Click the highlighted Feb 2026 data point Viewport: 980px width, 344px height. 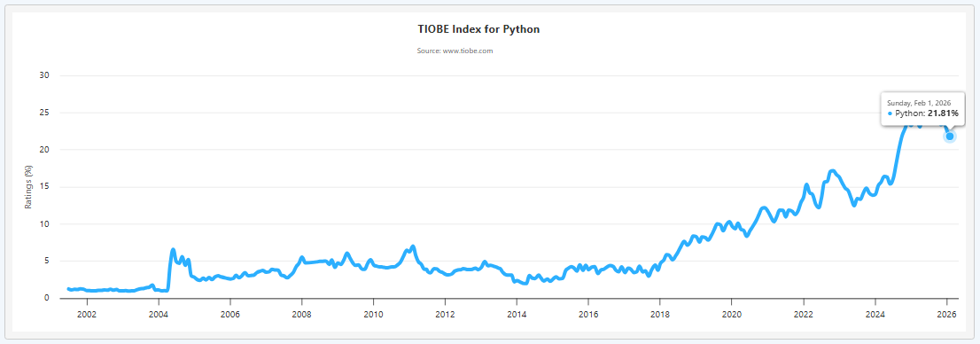[x=949, y=137]
